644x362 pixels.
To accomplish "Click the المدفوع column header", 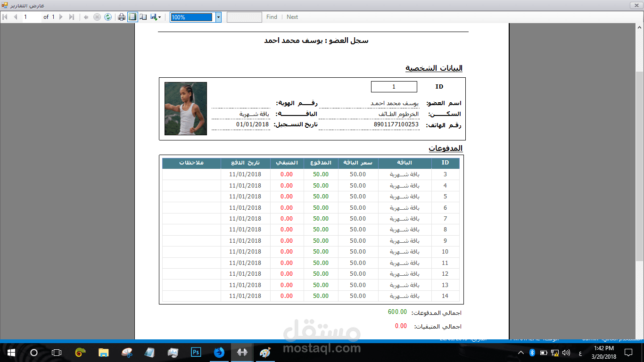I will pyautogui.click(x=321, y=163).
